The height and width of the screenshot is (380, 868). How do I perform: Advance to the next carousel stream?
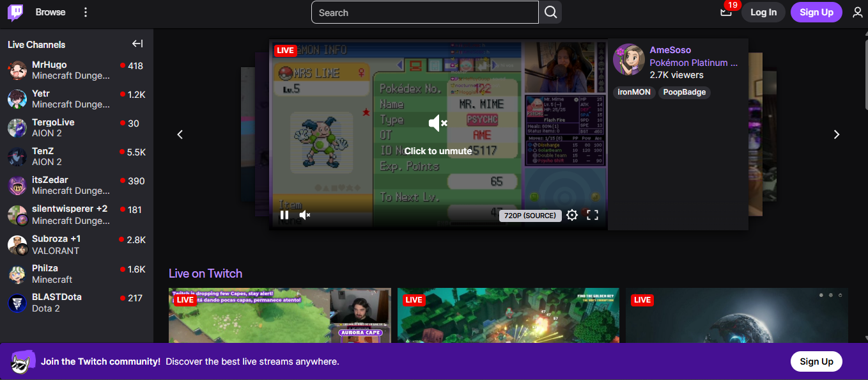click(837, 134)
